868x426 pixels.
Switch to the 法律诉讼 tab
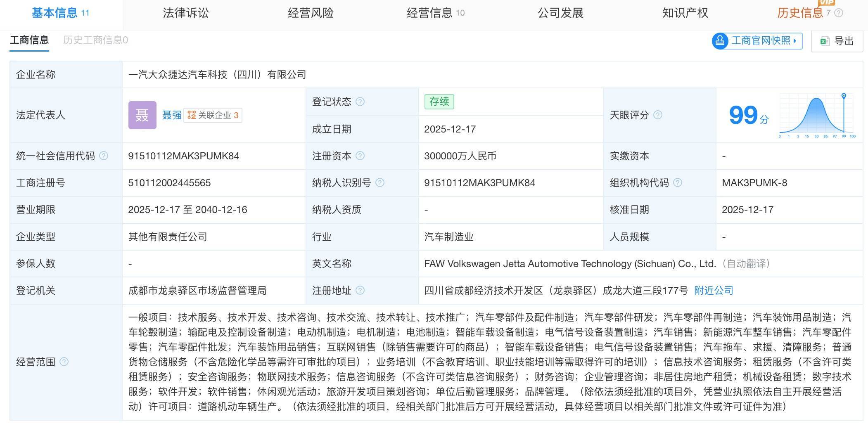pos(186,13)
